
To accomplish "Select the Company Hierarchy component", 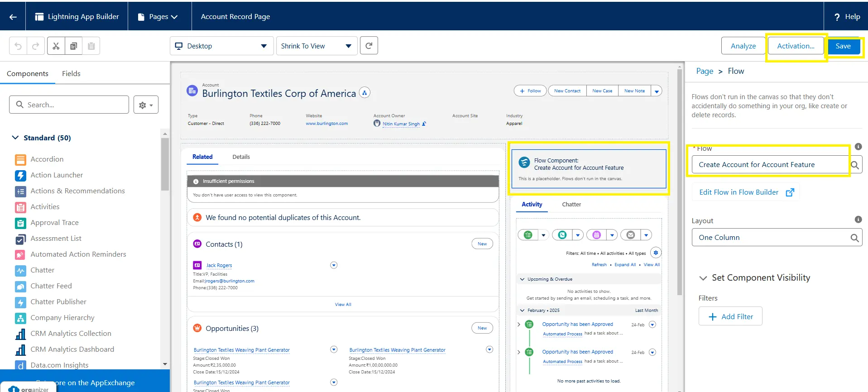I will pos(62,318).
